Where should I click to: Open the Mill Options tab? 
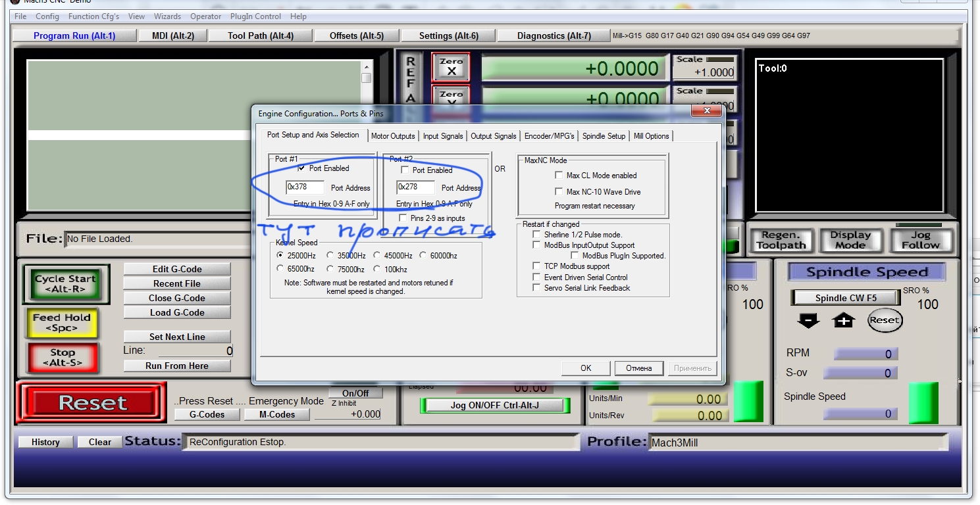(652, 136)
